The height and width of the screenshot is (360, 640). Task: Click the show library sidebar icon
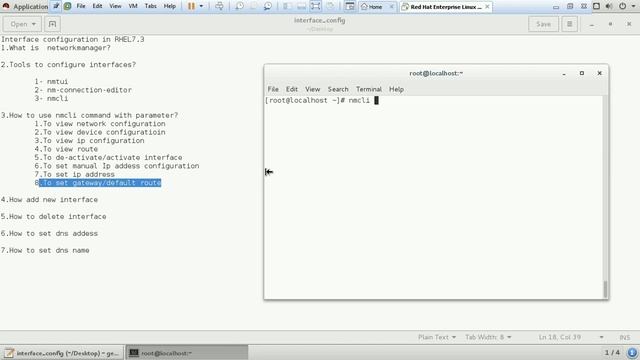287,6
